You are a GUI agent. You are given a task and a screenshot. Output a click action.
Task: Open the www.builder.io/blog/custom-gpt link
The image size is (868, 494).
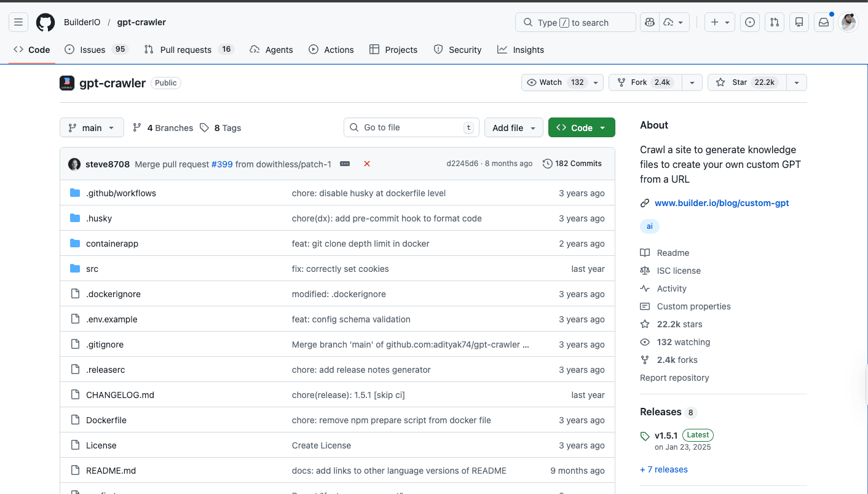[722, 203]
